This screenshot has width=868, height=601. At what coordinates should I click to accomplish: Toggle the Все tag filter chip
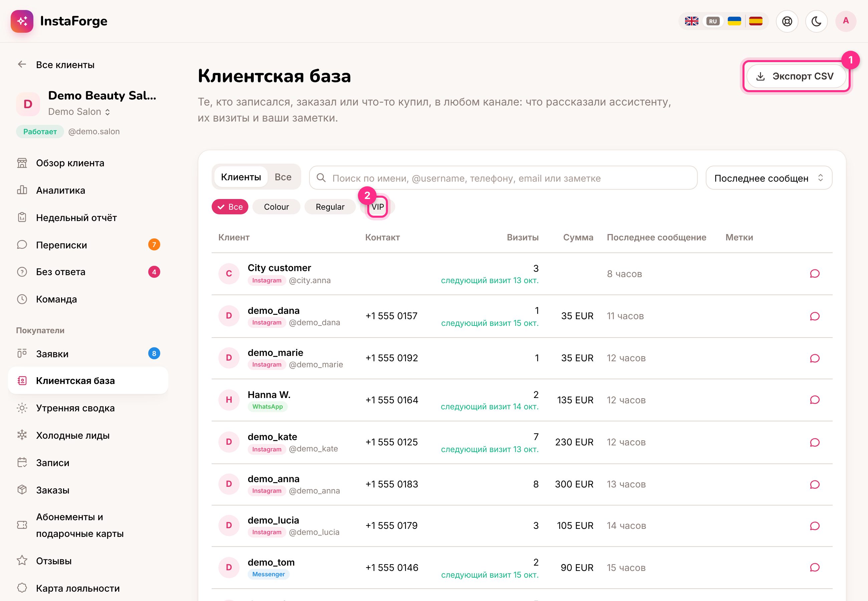(x=230, y=207)
